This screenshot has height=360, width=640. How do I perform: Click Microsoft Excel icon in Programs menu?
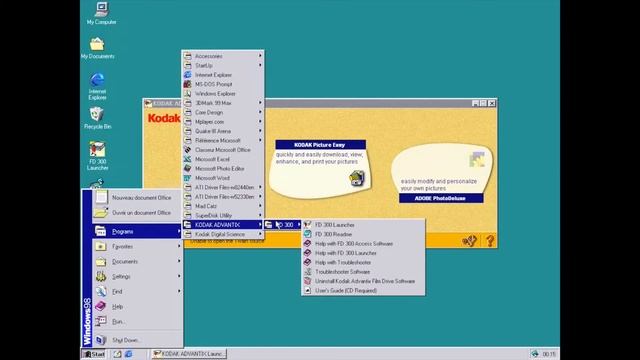click(187, 159)
